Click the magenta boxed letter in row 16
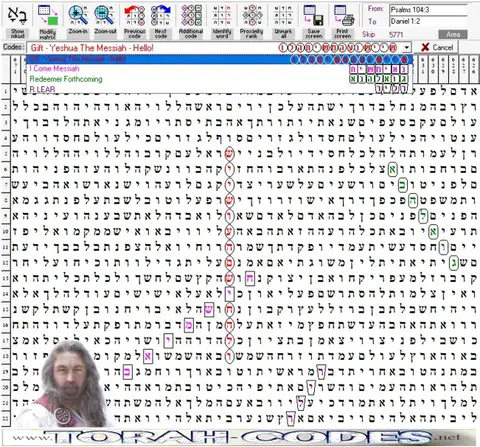The image size is (480, 447). click(x=189, y=325)
